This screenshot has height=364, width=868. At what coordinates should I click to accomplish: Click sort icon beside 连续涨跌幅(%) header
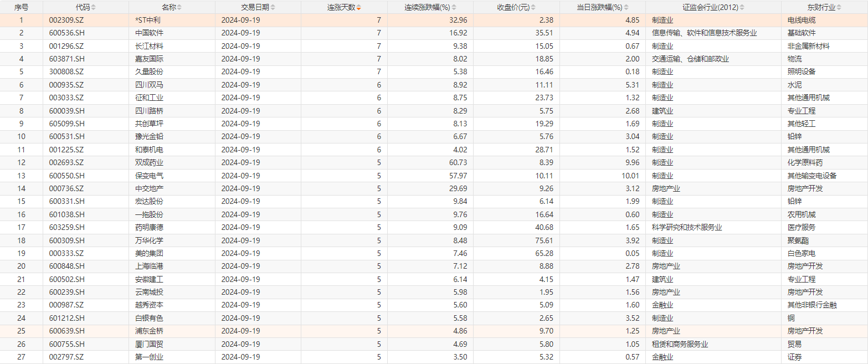pyautogui.click(x=455, y=8)
